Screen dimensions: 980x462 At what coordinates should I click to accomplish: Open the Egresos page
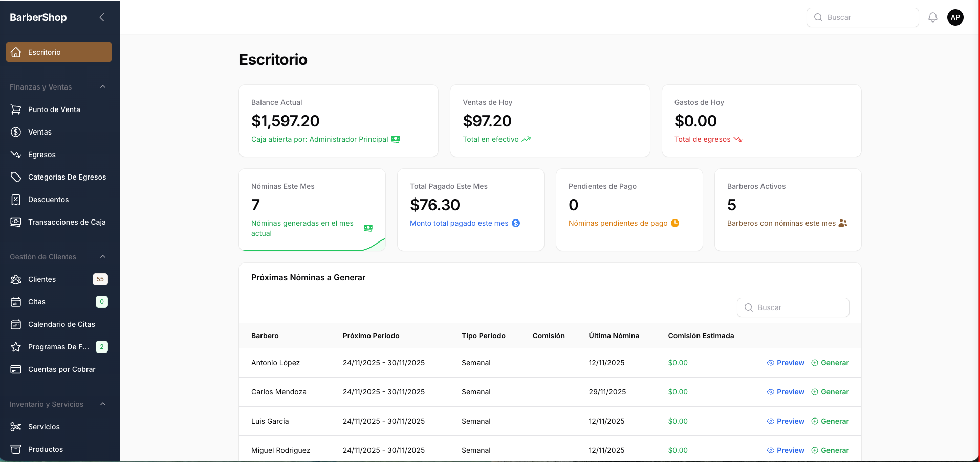pos(59,155)
